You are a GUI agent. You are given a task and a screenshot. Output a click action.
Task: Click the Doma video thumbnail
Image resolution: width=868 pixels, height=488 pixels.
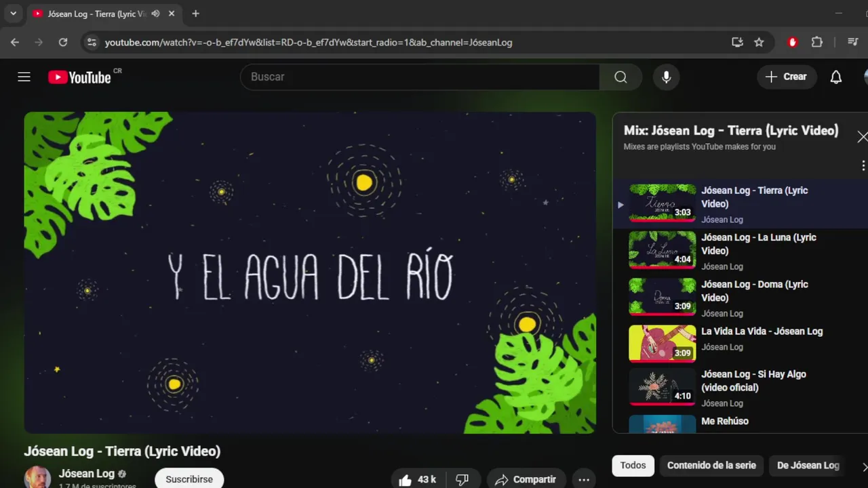(x=663, y=297)
